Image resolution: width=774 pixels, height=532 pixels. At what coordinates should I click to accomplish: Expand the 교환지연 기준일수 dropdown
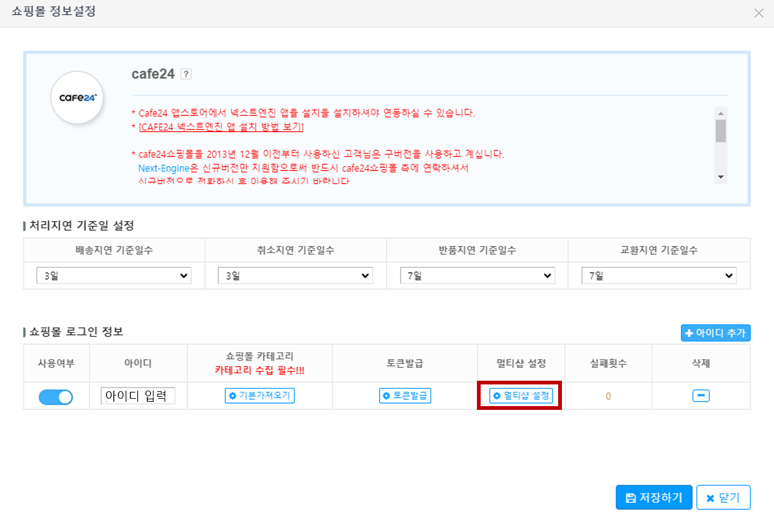pos(659,276)
